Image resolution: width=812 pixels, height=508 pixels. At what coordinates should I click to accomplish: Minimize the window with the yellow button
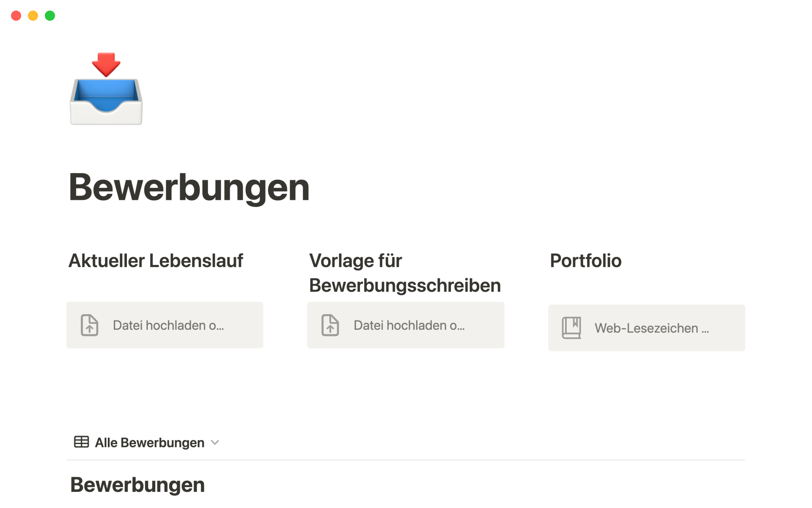(33, 16)
